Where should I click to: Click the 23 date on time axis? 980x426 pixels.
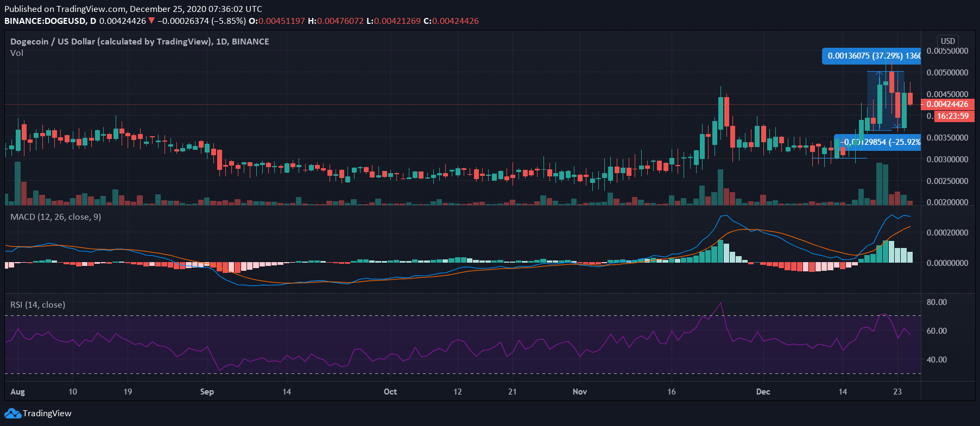coord(897,391)
